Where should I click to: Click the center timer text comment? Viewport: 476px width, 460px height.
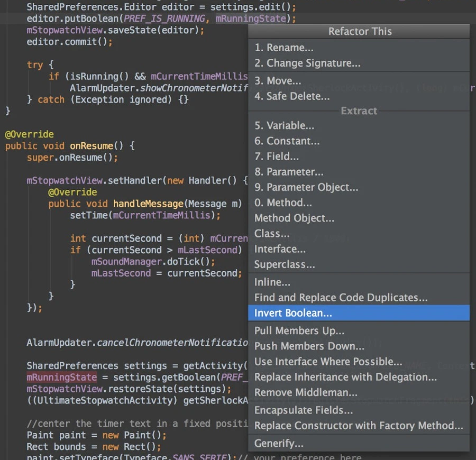(138, 424)
